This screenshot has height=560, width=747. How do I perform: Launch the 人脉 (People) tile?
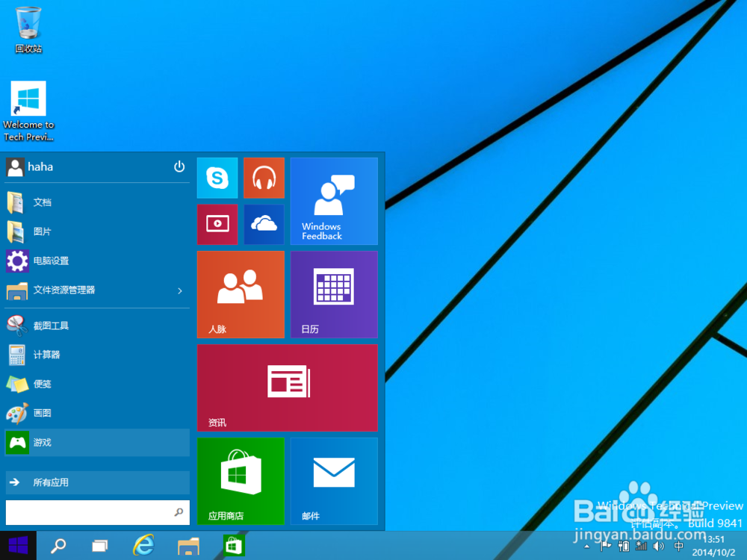point(241,293)
